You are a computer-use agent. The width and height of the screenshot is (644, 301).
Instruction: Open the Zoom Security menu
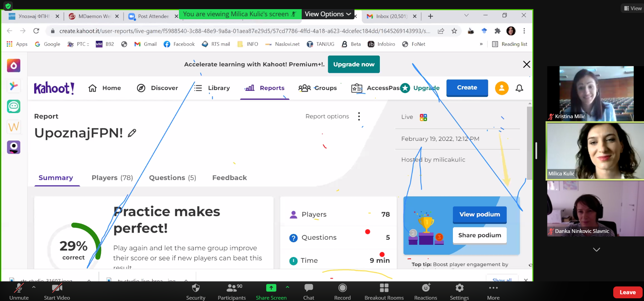[x=195, y=292]
